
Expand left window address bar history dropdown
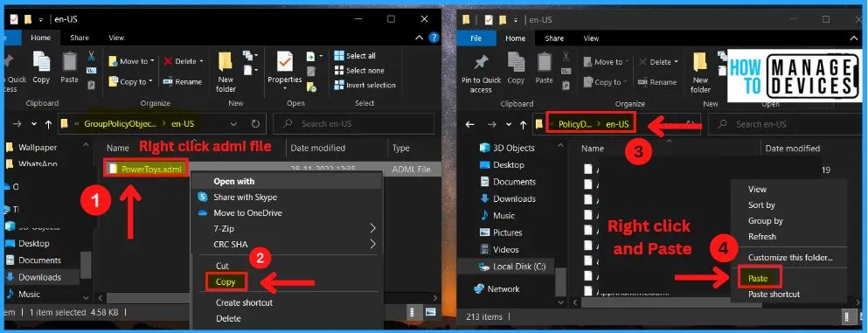pos(234,124)
